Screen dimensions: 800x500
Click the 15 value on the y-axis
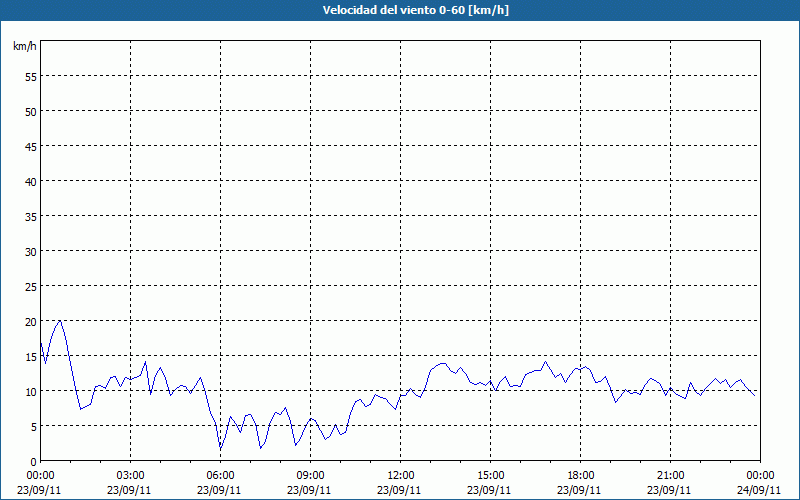click(31, 357)
